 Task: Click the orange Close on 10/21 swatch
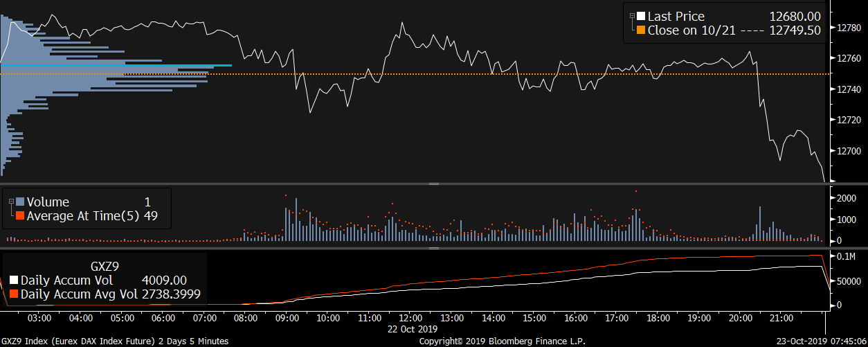(x=641, y=30)
